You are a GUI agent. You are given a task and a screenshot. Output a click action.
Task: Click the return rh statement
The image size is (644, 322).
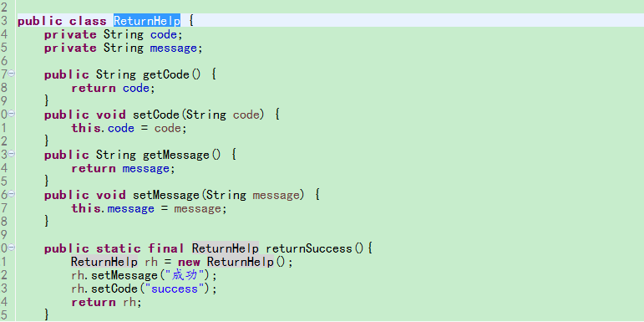click(106, 302)
